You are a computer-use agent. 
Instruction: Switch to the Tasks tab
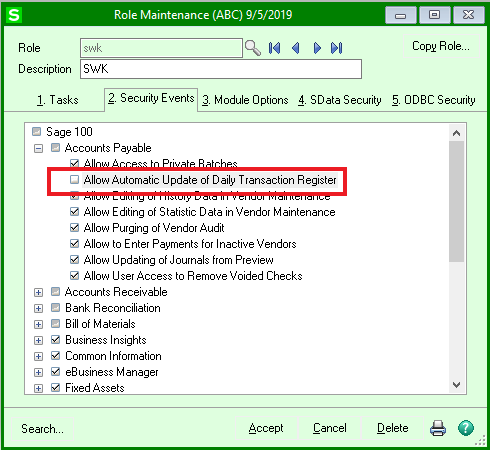[x=58, y=100]
